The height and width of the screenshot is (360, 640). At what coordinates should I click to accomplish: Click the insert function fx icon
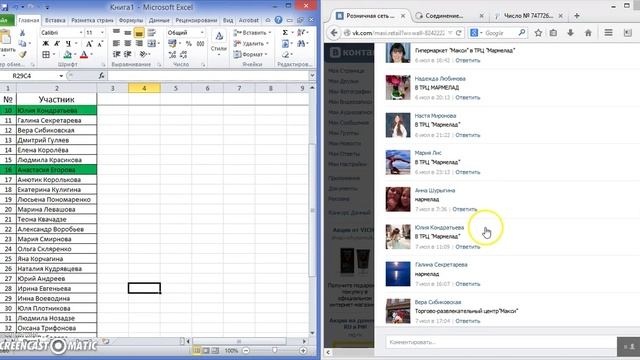click(x=101, y=76)
